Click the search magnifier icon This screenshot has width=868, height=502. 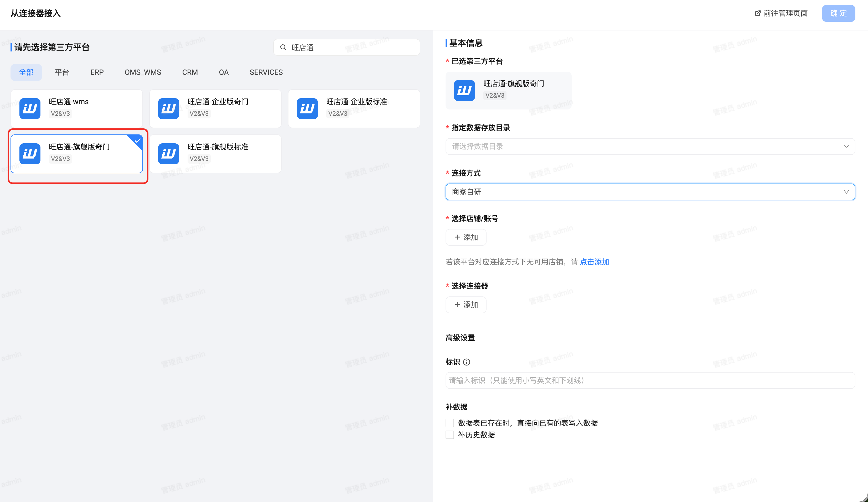point(283,48)
